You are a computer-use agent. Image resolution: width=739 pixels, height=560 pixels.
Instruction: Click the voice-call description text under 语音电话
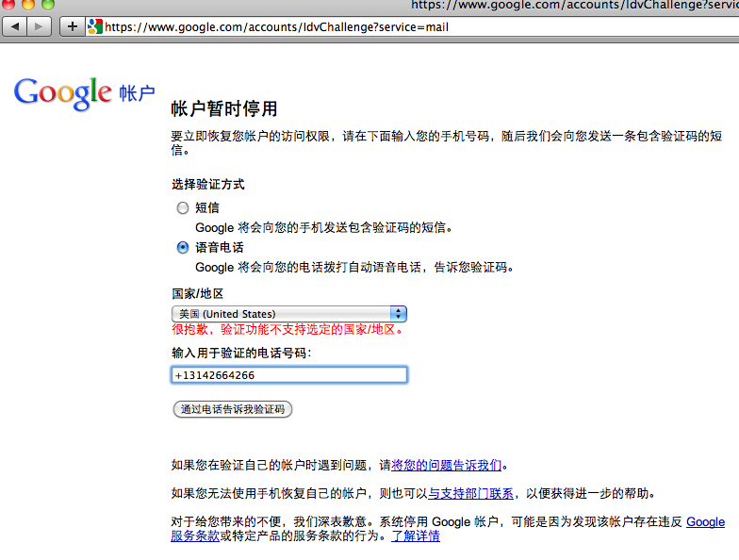click(x=354, y=268)
